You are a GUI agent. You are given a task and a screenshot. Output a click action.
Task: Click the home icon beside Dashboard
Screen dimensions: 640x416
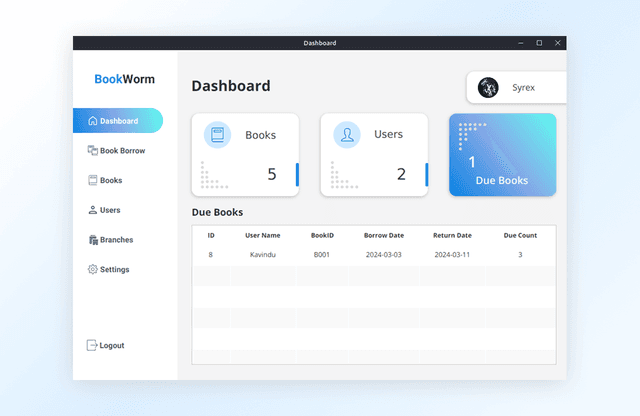[x=93, y=121]
